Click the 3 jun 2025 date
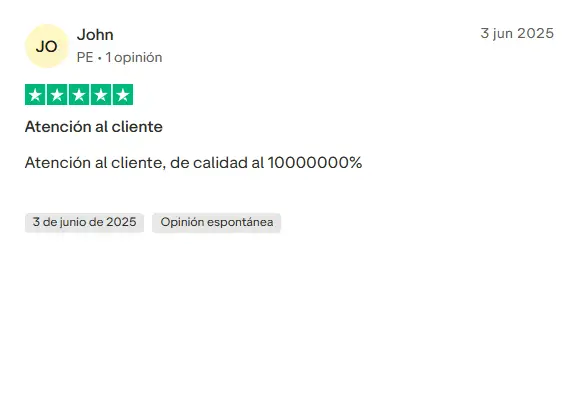The width and height of the screenshot is (580, 410). 517,33
